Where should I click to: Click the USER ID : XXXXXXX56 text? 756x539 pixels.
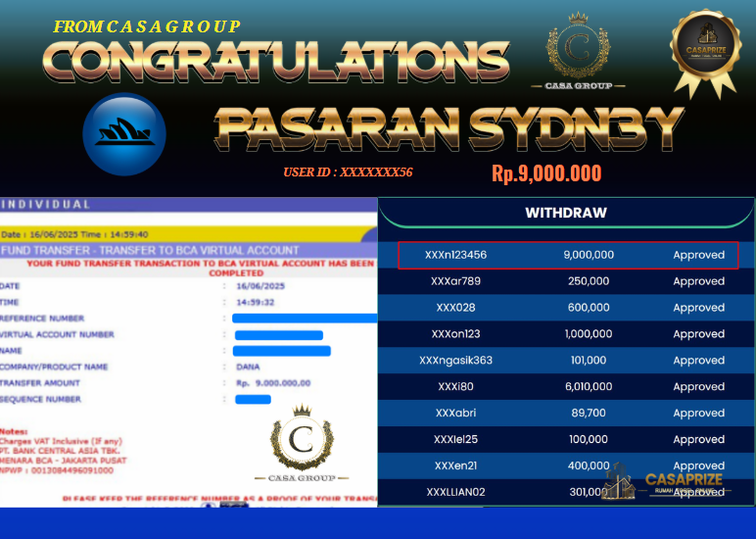tap(348, 172)
